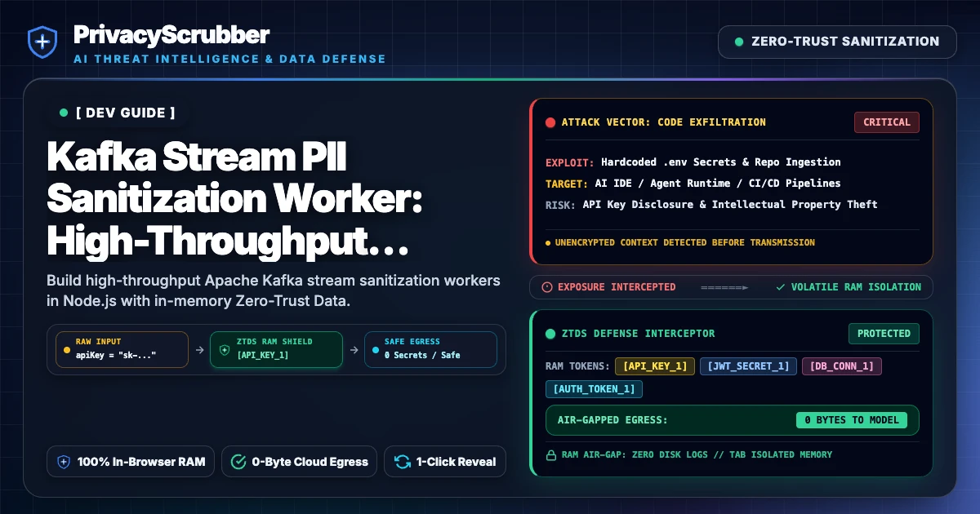
Task: Click the cyan dot beside SAFE EGRESS
Action: (x=376, y=349)
